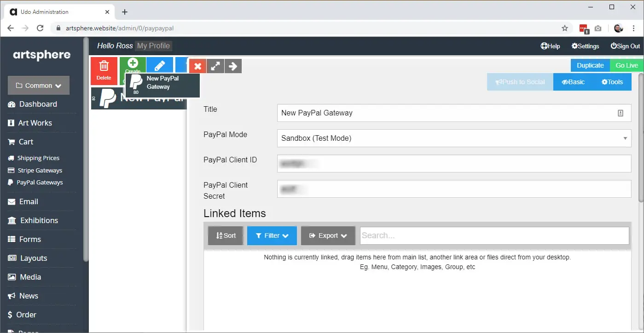The image size is (644, 333).
Task: Open the Media section in sidebar
Action: coord(29,277)
